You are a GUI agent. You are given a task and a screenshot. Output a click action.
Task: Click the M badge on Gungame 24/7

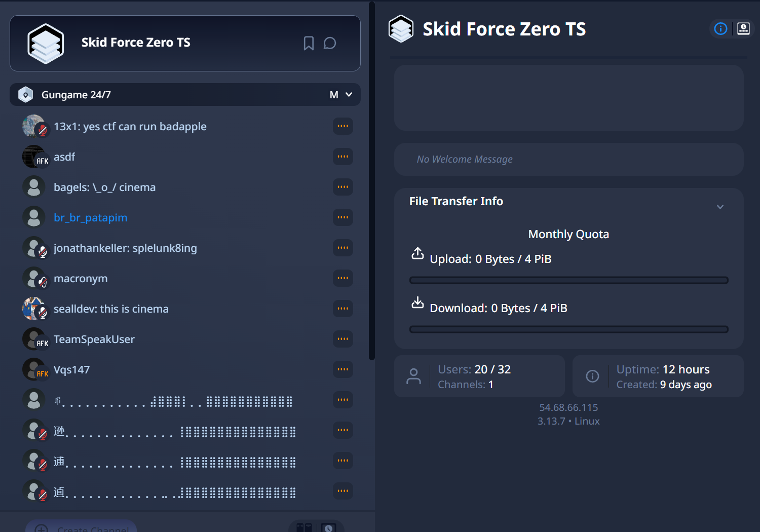[334, 95]
